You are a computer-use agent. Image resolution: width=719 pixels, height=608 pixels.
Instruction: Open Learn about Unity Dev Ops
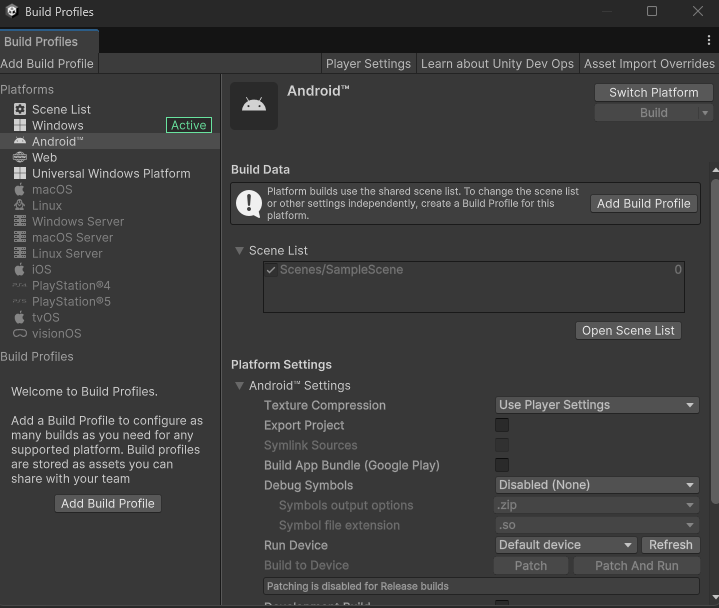(x=497, y=64)
